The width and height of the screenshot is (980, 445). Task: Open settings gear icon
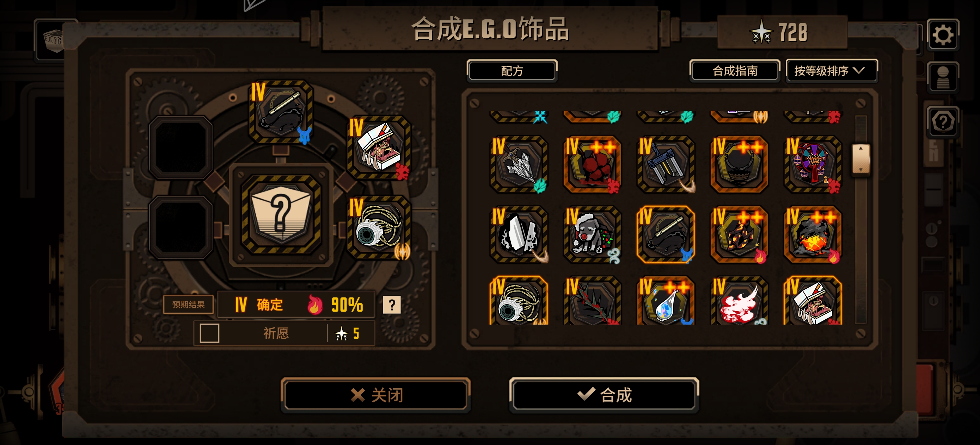coord(943,35)
